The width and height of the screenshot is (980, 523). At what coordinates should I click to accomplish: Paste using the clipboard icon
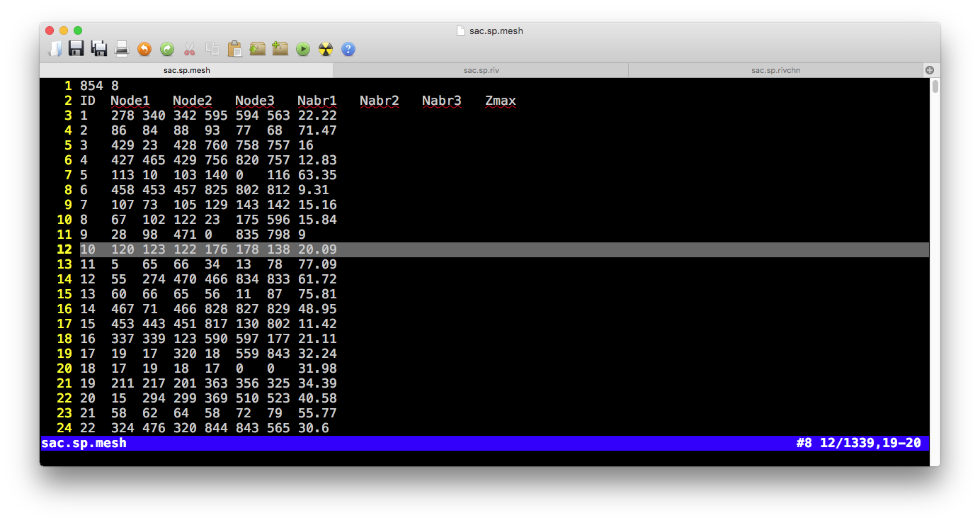(234, 49)
